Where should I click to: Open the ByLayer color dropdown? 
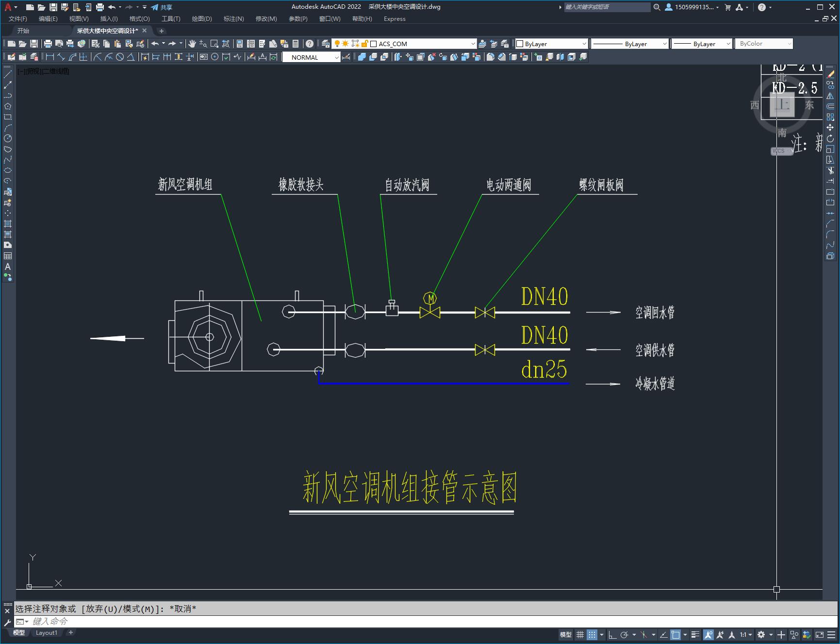pyautogui.click(x=551, y=44)
